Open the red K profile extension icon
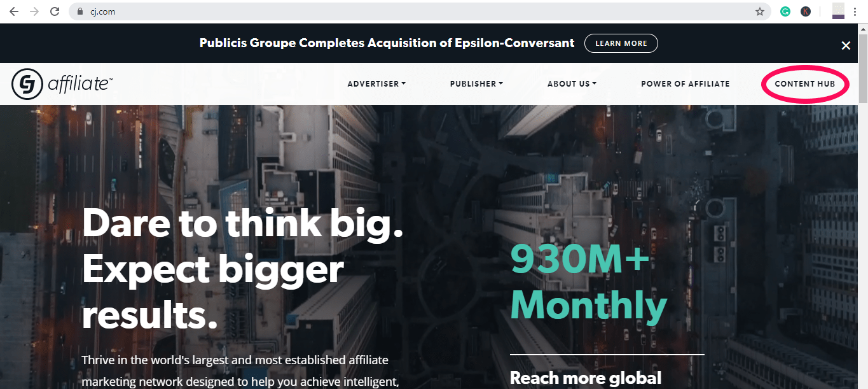The width and height of the screenshot is (868, 389). [x=806, y=11]
